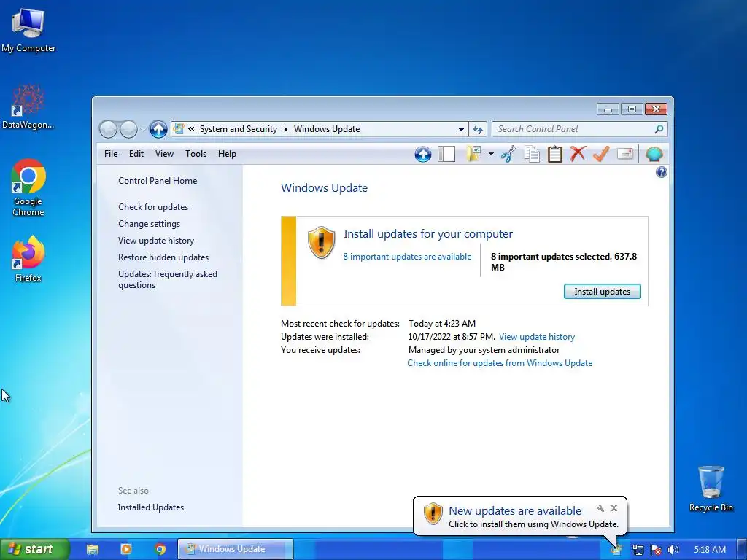This screenshot has width=747, height=560.
Task: Click the Install updates button
Action: pyautogui.click(x=602, y=292)
